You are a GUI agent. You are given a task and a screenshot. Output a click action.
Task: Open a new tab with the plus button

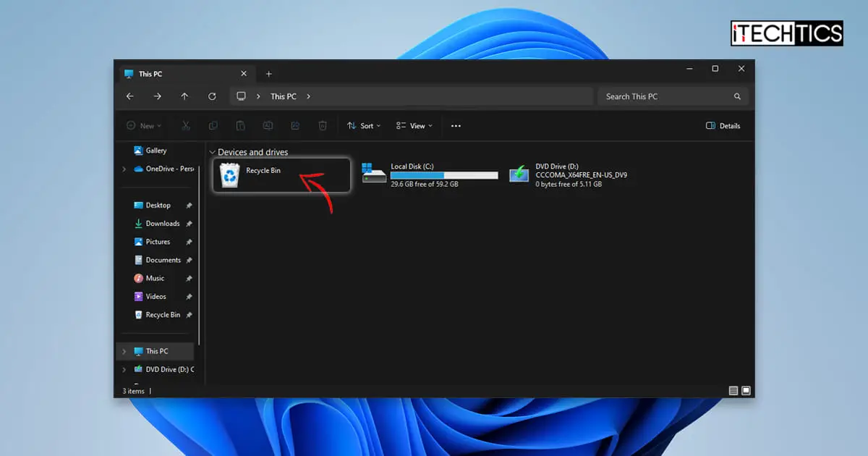[x=269, y=73]
